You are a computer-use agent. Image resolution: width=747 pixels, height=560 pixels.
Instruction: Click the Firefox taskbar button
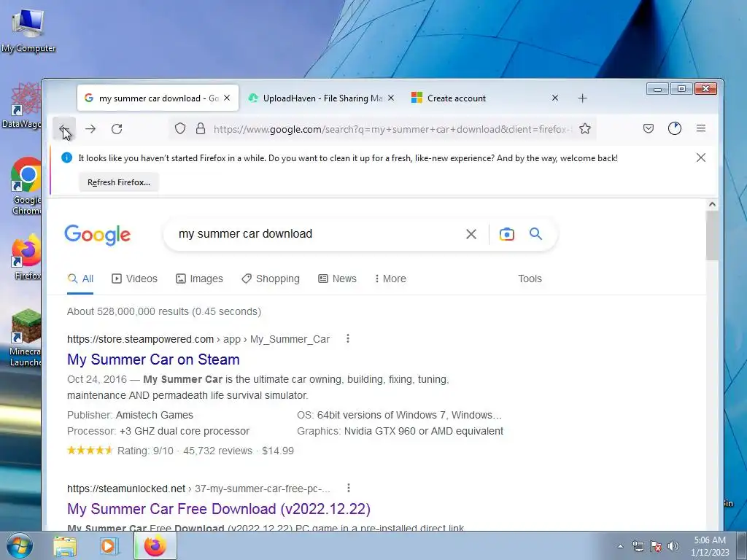(x=155, y=545)
